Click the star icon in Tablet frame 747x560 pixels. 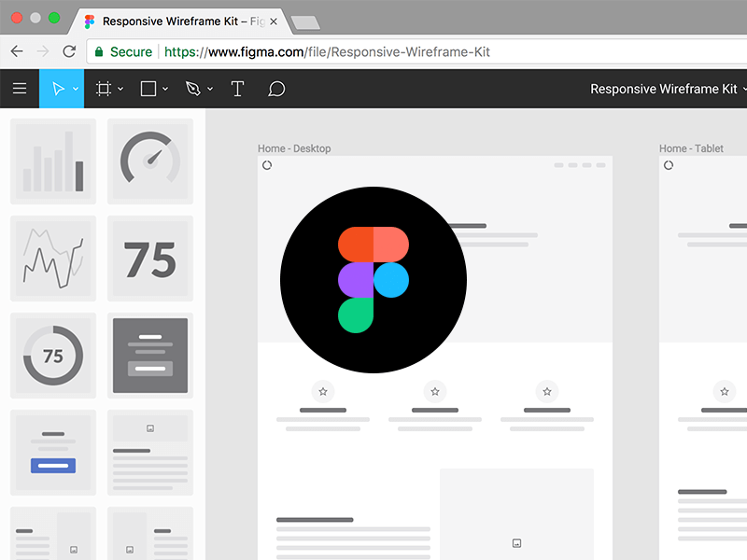coord(725,391)
